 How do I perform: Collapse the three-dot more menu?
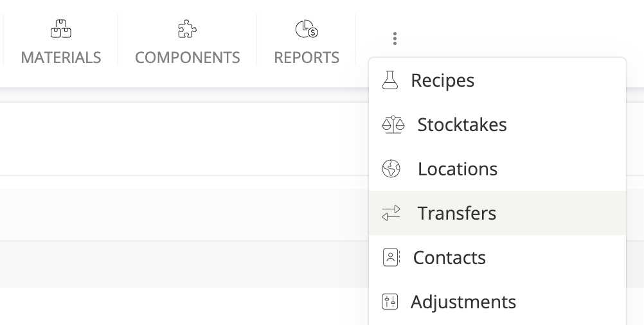[395, 39]
